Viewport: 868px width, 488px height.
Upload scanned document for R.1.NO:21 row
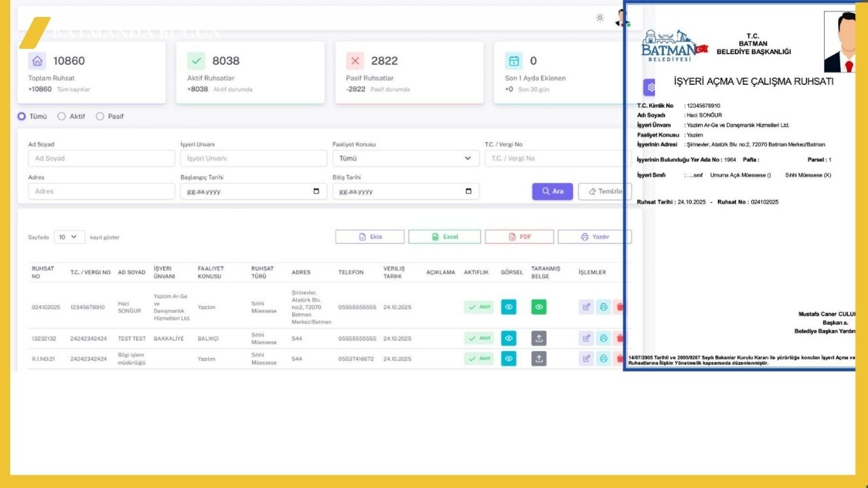538,359
